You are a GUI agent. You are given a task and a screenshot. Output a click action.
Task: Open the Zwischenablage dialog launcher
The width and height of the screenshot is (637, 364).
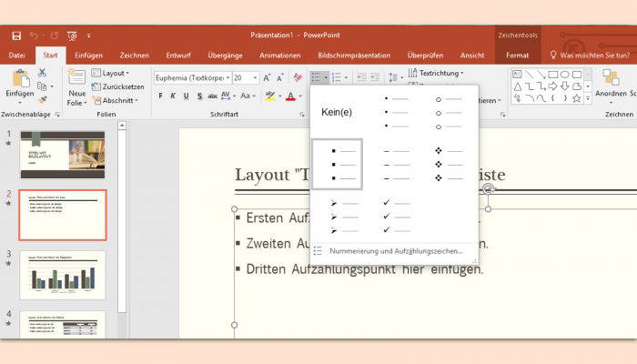coord(57,115)
